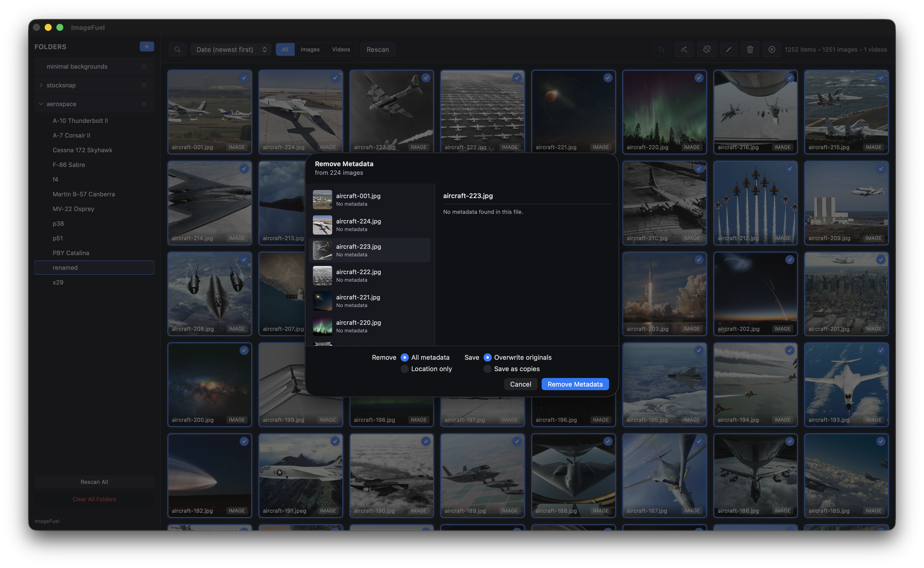Screen dimensions: 924x568
Task: Remove the stocksnap folder with its X
Action: [144, 85]
